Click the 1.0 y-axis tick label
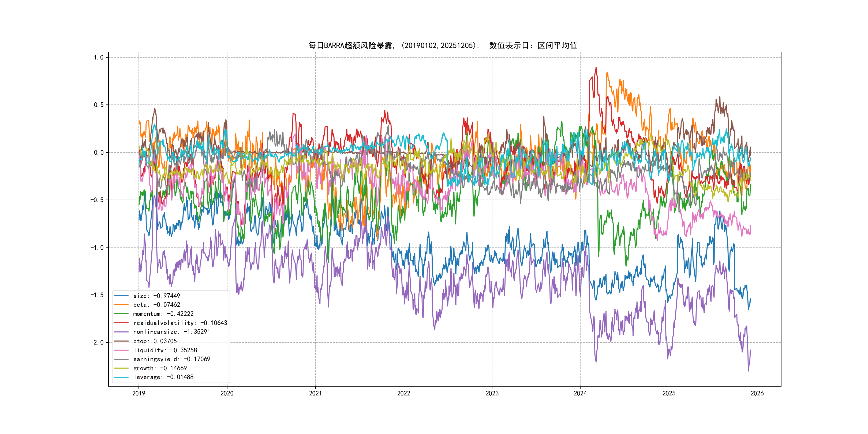 [x=98, y=57]
